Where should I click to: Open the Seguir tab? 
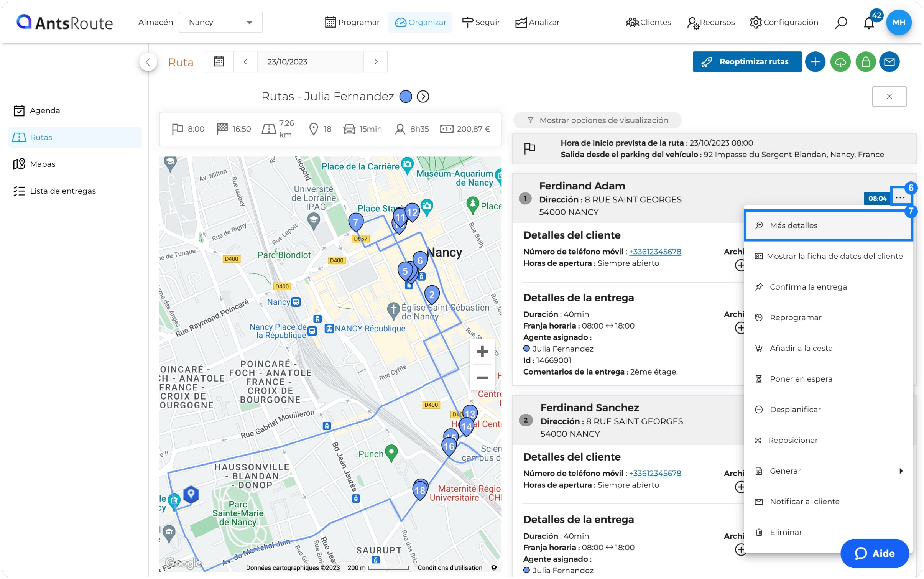(481, 22)
